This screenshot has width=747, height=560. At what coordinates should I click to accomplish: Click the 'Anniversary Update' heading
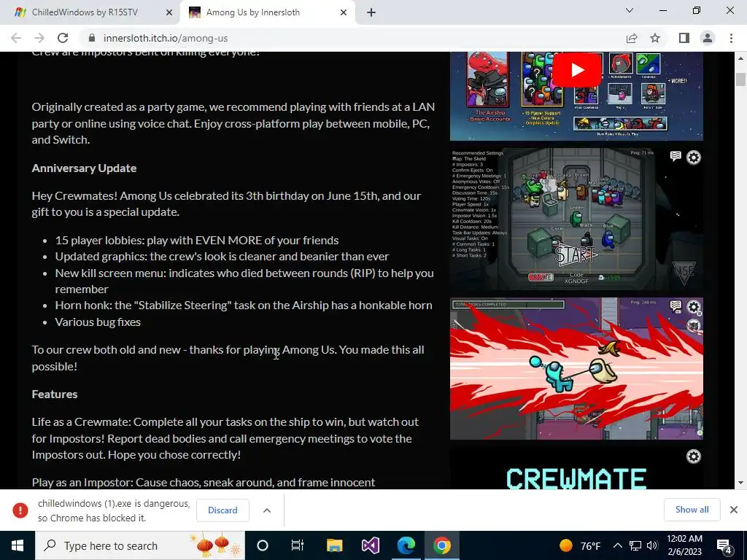(85, 168)
